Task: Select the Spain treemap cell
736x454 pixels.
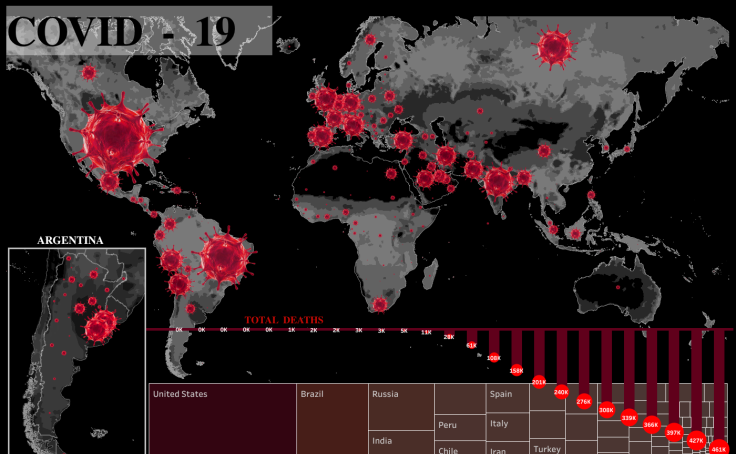Action: tap(507, 398)
